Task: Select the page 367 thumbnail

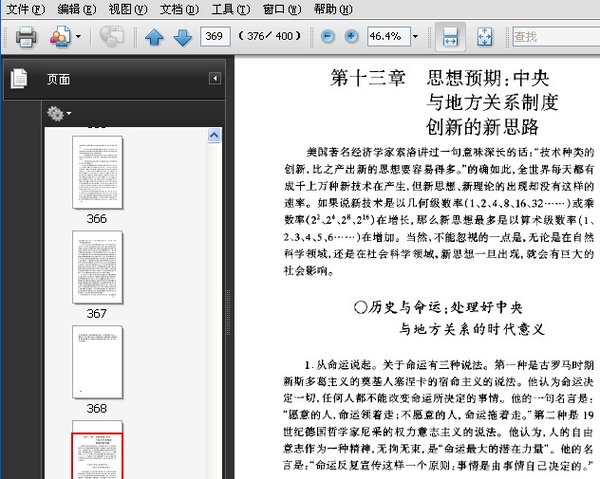Action: click(x=96, y=266)
